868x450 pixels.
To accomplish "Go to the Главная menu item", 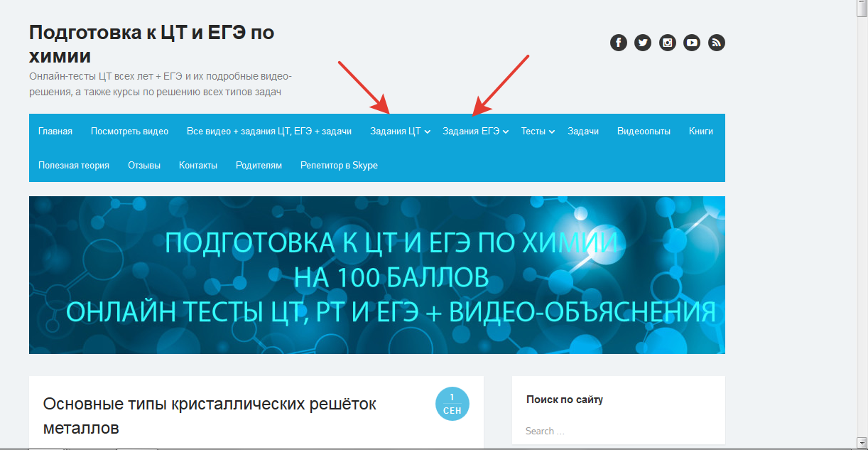I will tap(55, 131).
